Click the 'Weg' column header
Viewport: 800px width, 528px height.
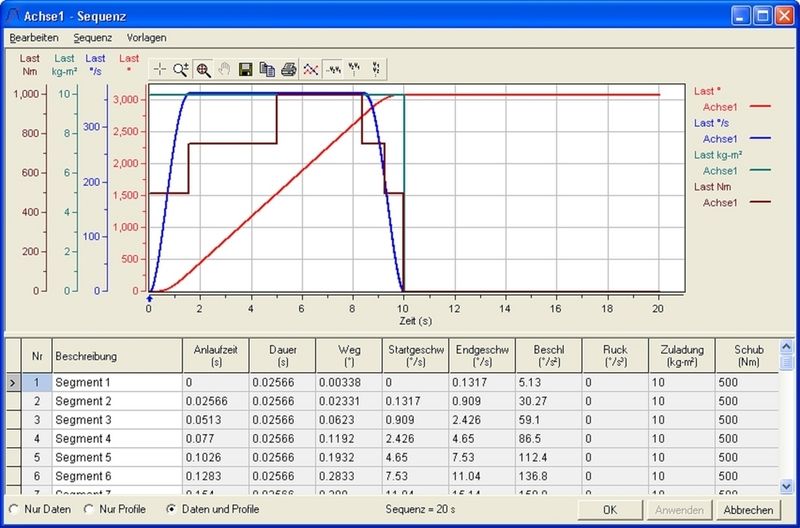[348, 355]
